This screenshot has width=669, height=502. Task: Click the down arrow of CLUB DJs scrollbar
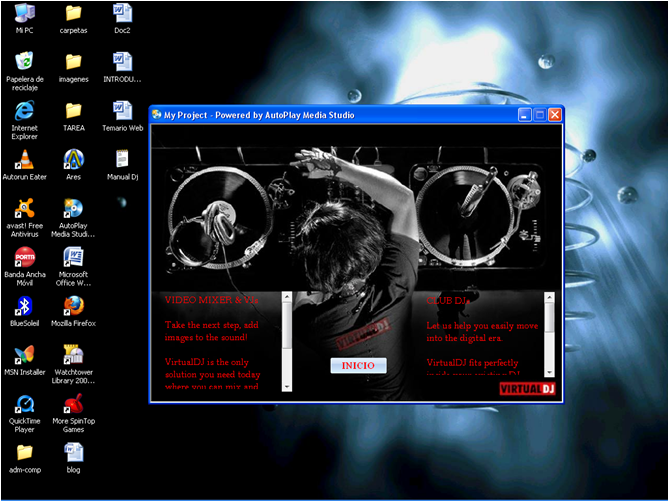(x=550, y=372)
